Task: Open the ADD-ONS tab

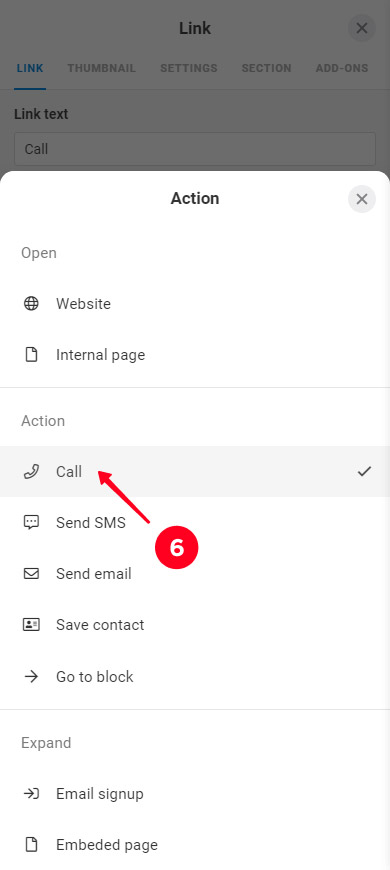Action: coord(342,68)
